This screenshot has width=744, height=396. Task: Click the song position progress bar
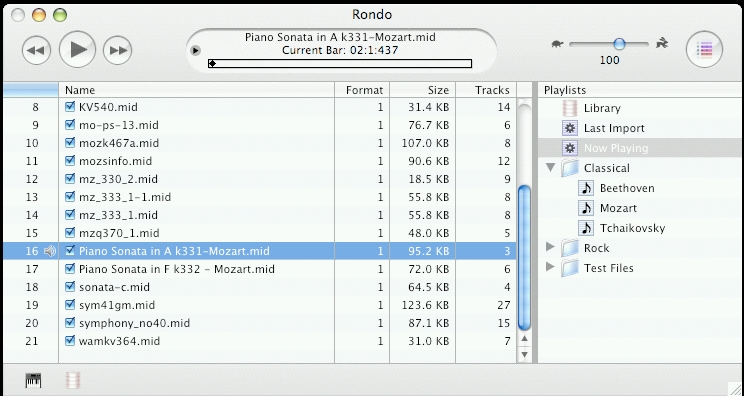(x=340, y=64)
